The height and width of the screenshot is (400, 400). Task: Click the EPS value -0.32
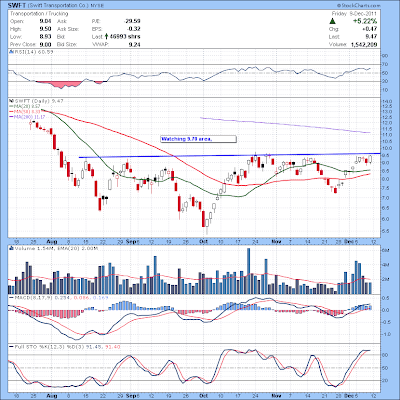[134, 29]
